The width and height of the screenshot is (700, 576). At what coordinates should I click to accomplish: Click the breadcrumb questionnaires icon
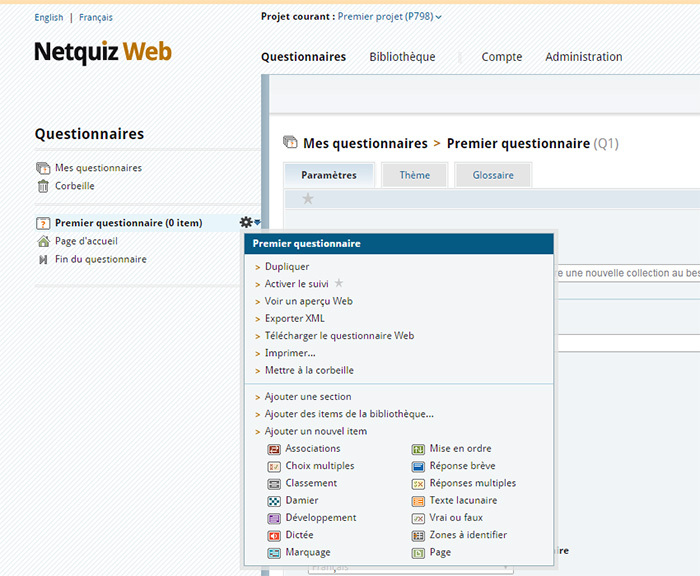click(290, 142)
